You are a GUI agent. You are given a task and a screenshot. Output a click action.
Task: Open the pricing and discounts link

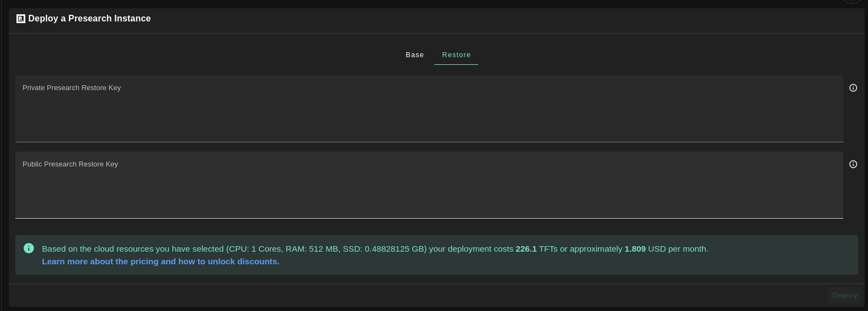160,262
